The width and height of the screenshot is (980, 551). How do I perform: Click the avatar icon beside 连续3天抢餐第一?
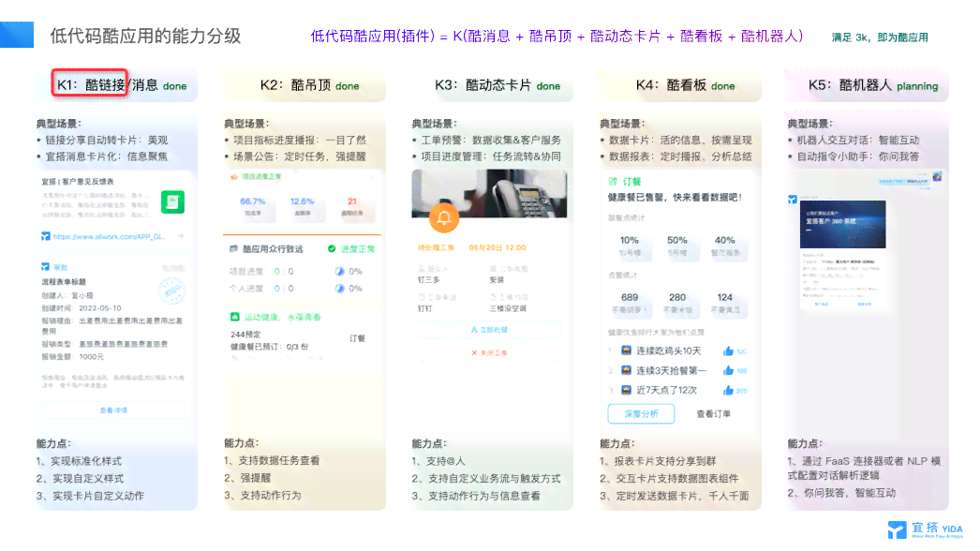point(626,370)
